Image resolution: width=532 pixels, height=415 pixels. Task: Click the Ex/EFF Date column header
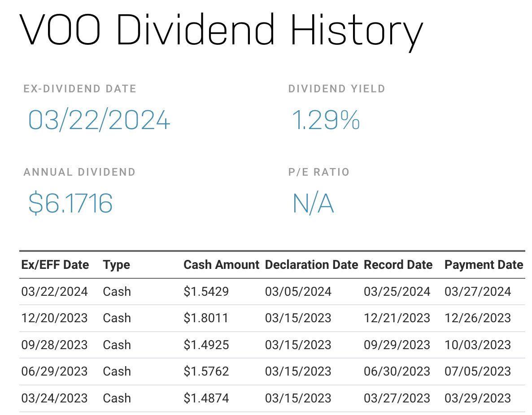[55, 265]
